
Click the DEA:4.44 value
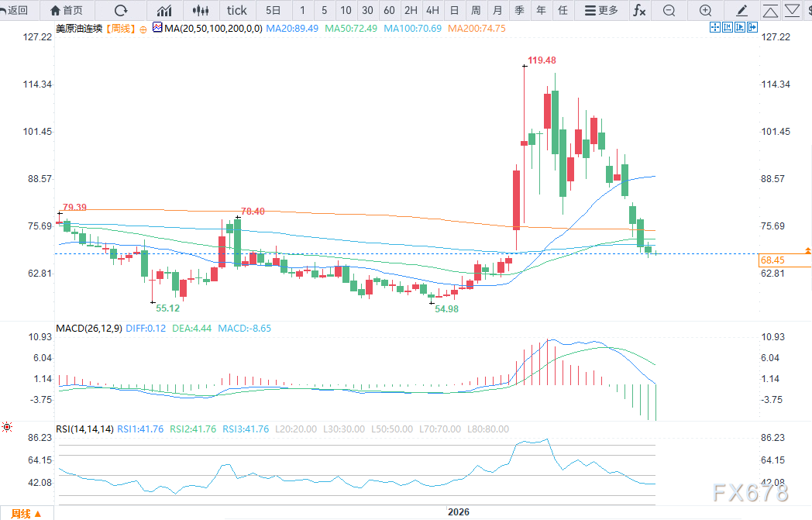pyautogui.click(x=191, y=329)
